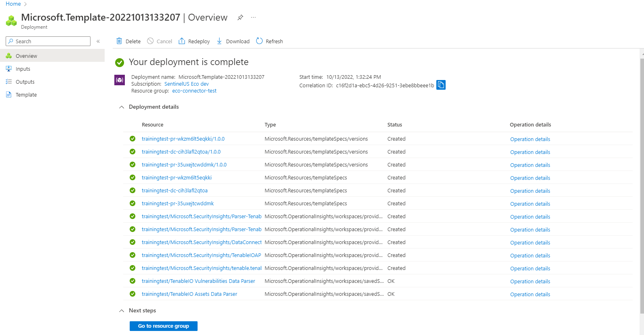The image size is (644, 335).
Task: Open resource trainingtest-dc-cih3lafl2qtoa
Action: point(175,190)
